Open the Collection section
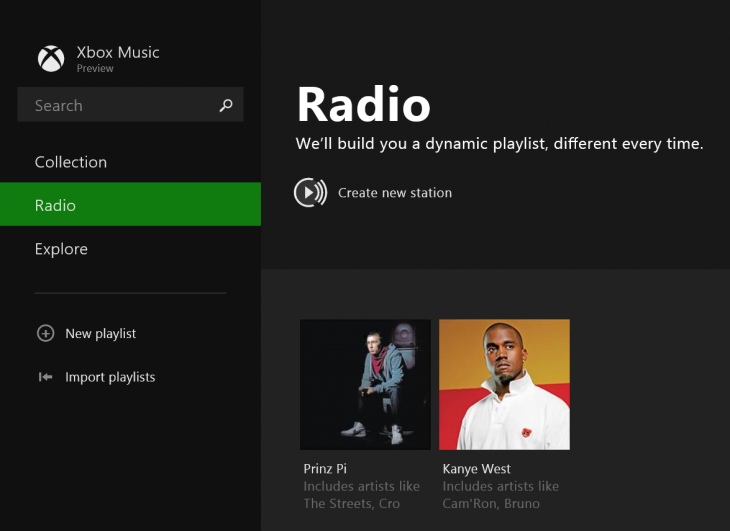 pos(71,162)
